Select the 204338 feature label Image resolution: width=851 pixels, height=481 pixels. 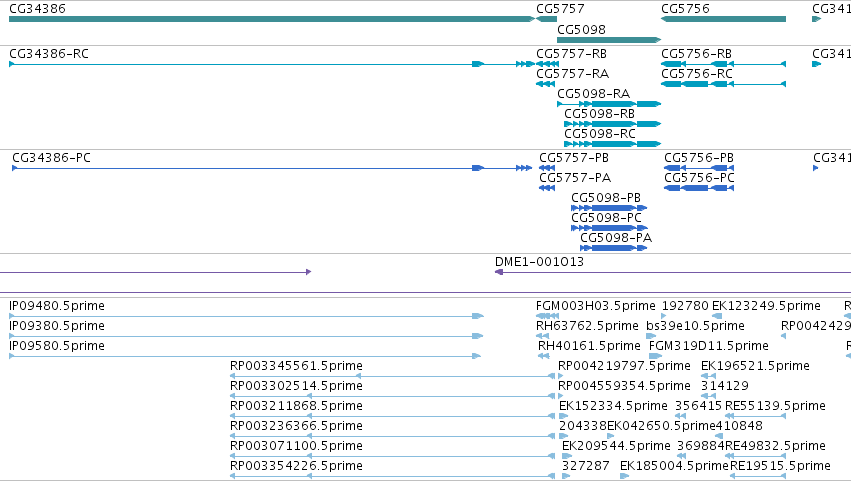pos(583,427)
